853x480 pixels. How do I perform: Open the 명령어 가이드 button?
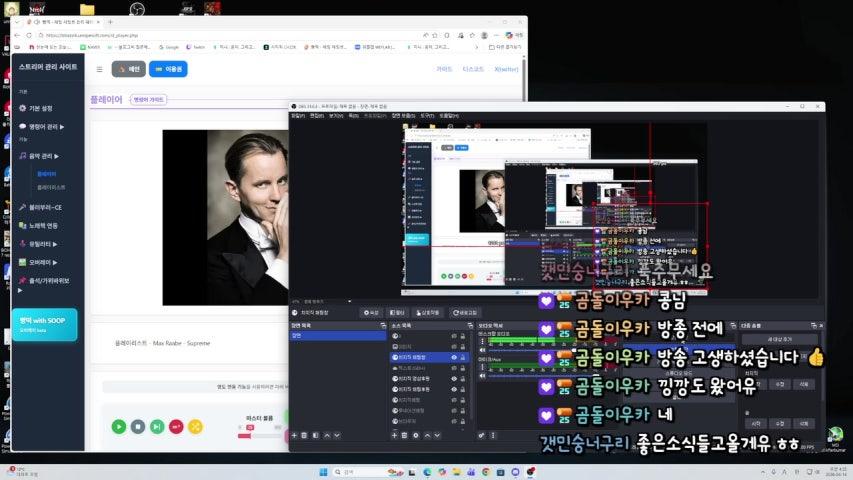click(149, 100)
